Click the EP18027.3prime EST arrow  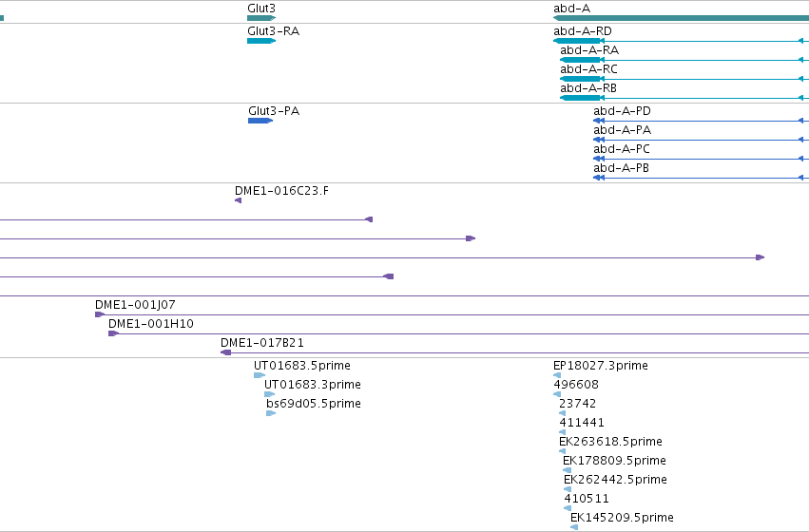[x=557, y=375]
